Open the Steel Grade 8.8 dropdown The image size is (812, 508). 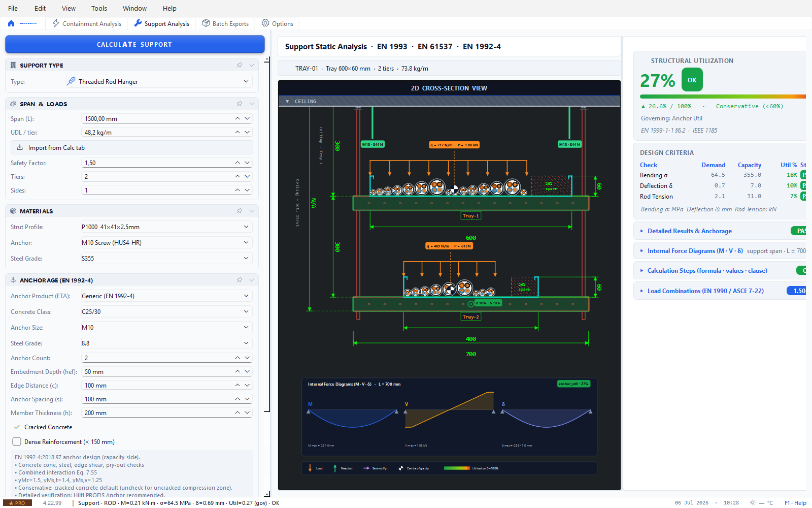click(166, 343)
